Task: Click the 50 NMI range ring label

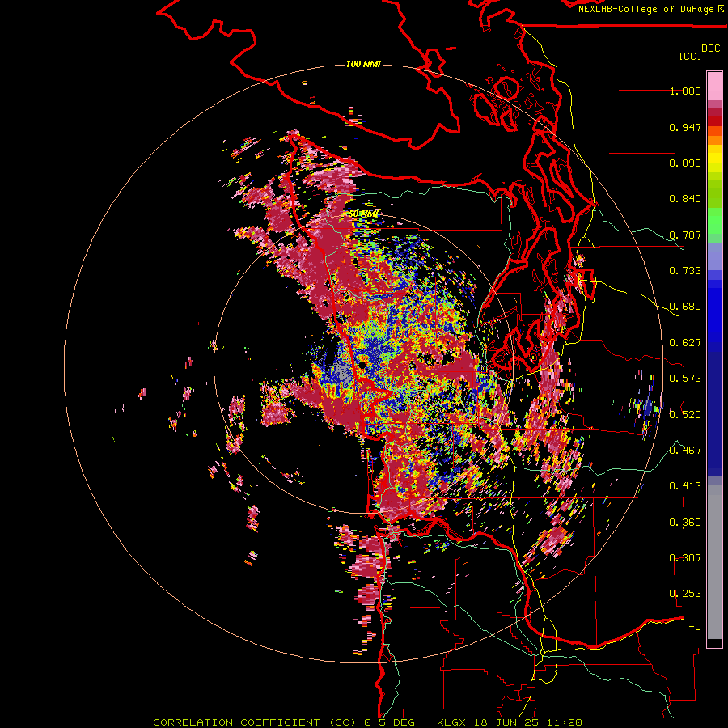Action: (363, 214)
